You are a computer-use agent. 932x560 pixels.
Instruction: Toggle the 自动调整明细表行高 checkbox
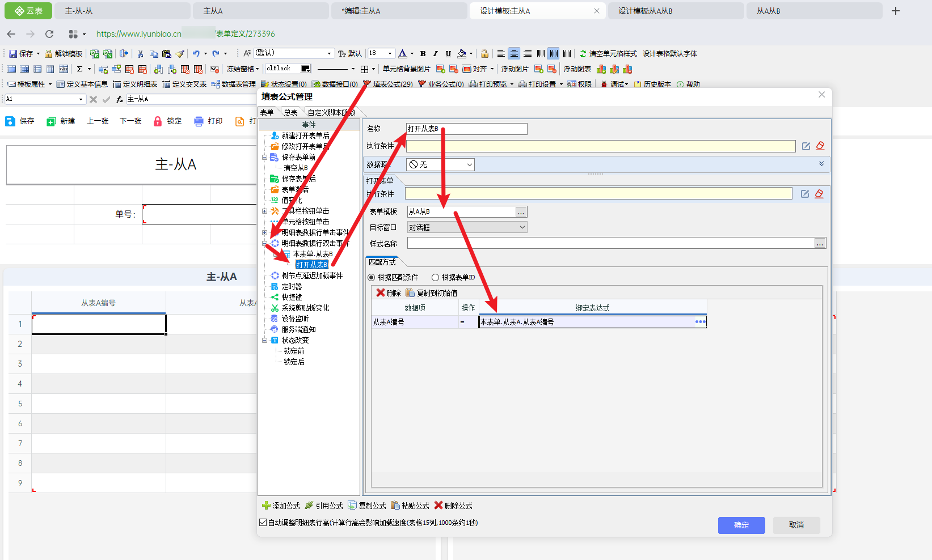(x=263, y=523)
